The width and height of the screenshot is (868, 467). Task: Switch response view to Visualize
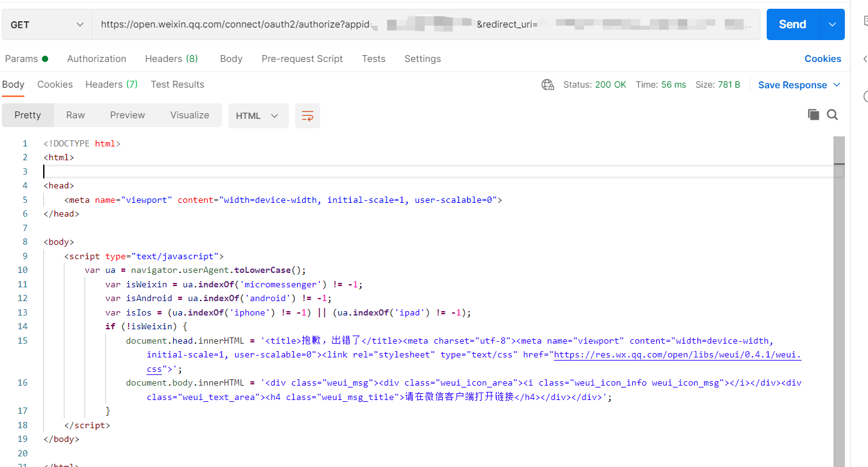(189, 115)
